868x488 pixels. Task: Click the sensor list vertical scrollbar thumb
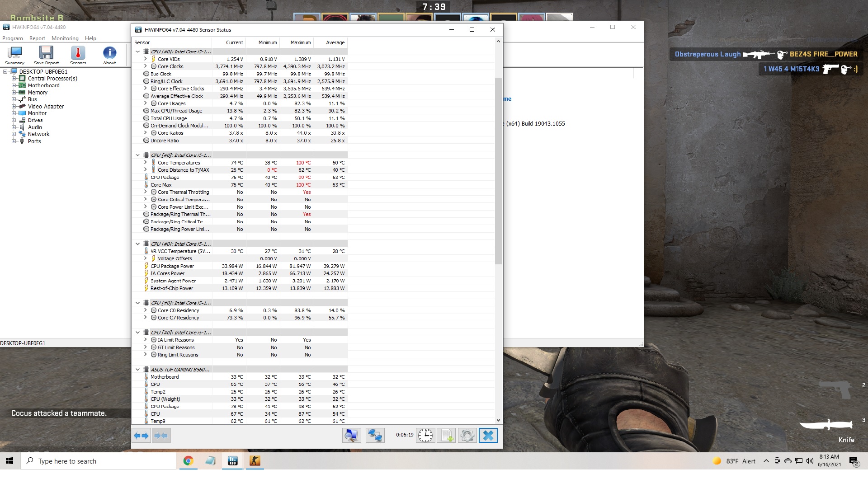tap(498, 171)
